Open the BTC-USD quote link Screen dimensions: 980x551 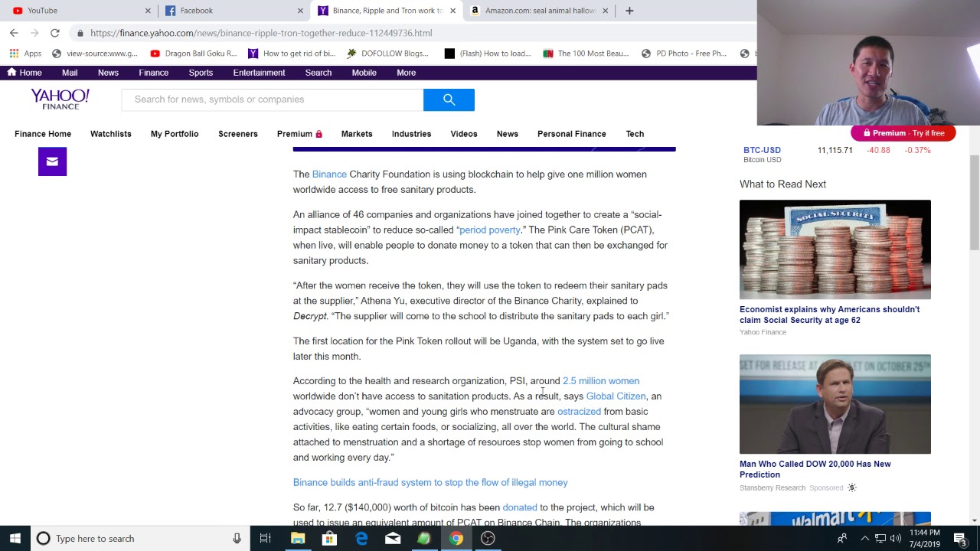[762, 150]
